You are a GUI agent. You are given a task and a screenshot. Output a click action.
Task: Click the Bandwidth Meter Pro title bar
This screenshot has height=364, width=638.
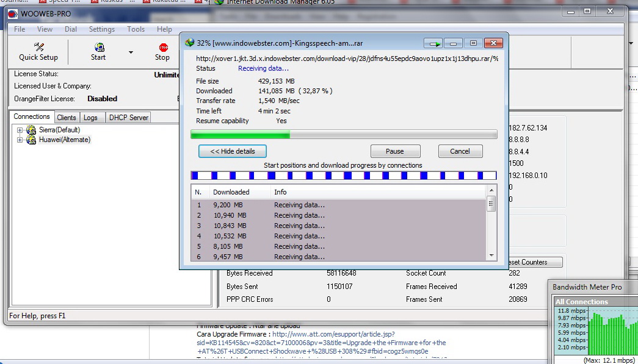pos(593,287)
